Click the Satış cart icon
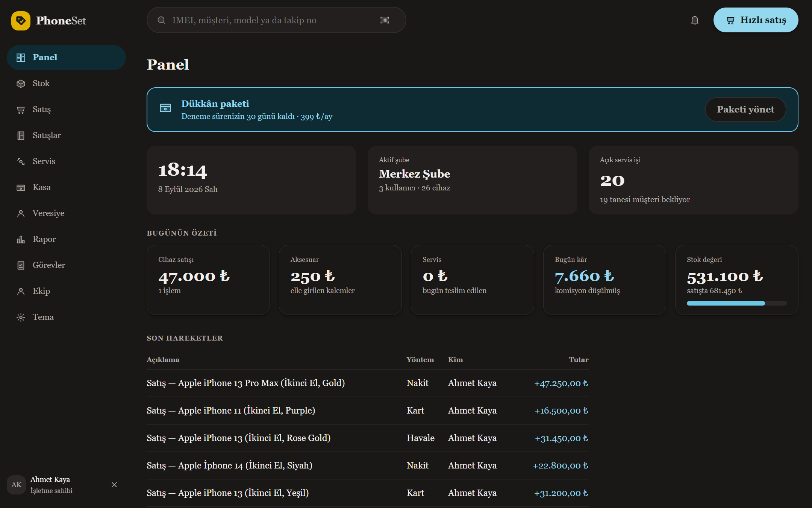Screen dimensions: 812x508 (x=21, y=110)
